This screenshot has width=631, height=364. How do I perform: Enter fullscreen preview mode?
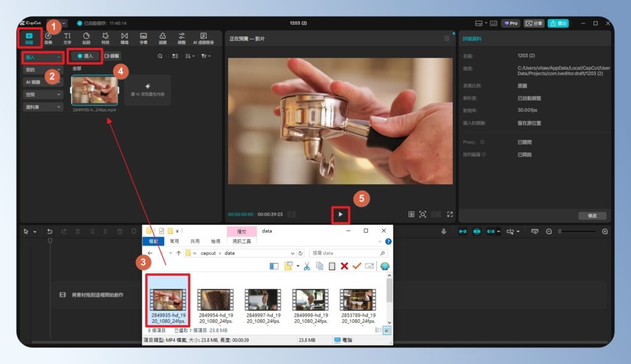pyautogui.click(x=452, y=214)
